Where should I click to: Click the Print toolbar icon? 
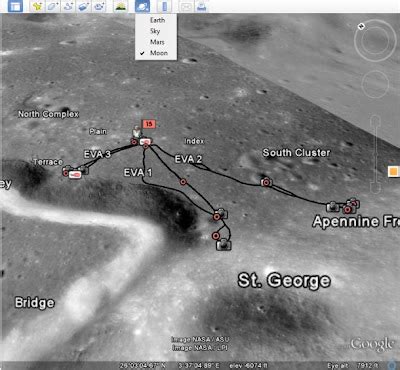(201, 6)
